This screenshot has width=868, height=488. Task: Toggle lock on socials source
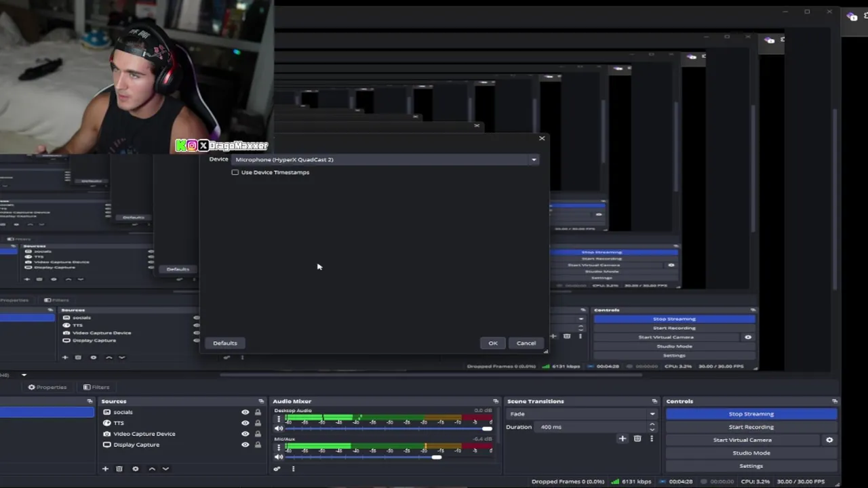coord(258,412)
